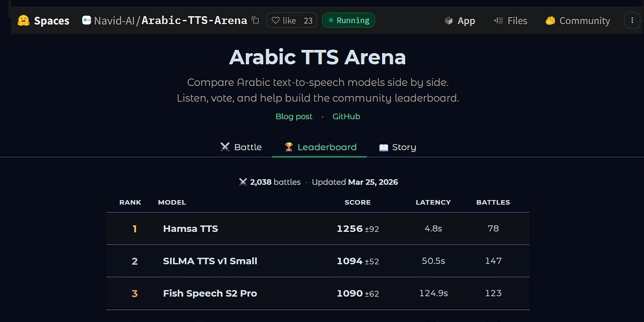Copy the space name using copy icon
The image size is (644, 322).
(x=255, y=20)
